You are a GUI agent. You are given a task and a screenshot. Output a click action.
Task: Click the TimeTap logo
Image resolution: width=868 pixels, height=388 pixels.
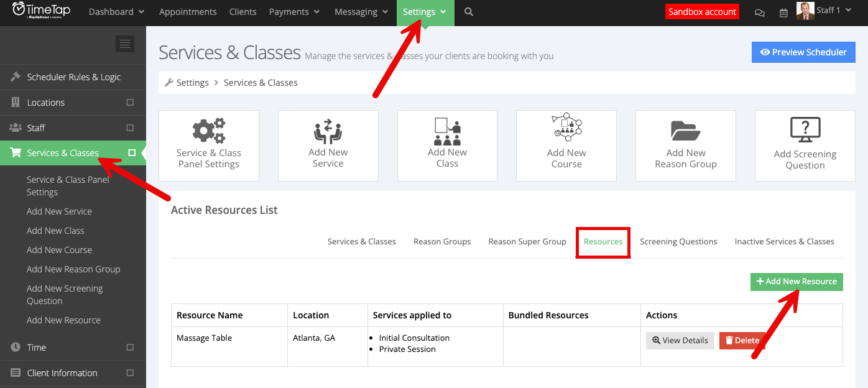click(x=41, y=10)
